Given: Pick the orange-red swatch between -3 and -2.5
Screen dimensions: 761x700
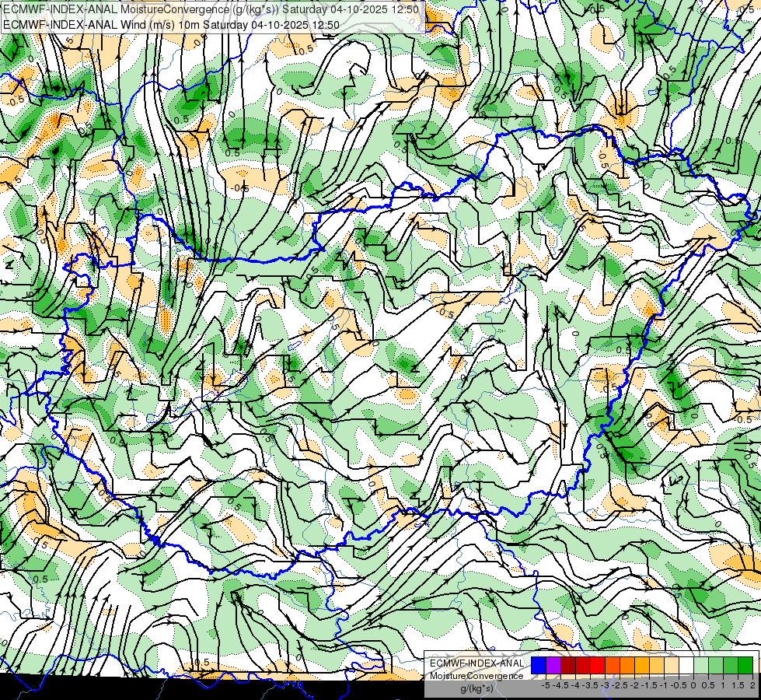Looking at the screenshot, I should 613,666.
